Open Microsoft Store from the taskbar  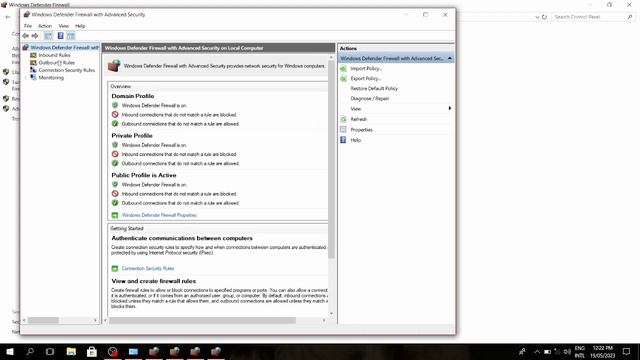coord(92,351)
